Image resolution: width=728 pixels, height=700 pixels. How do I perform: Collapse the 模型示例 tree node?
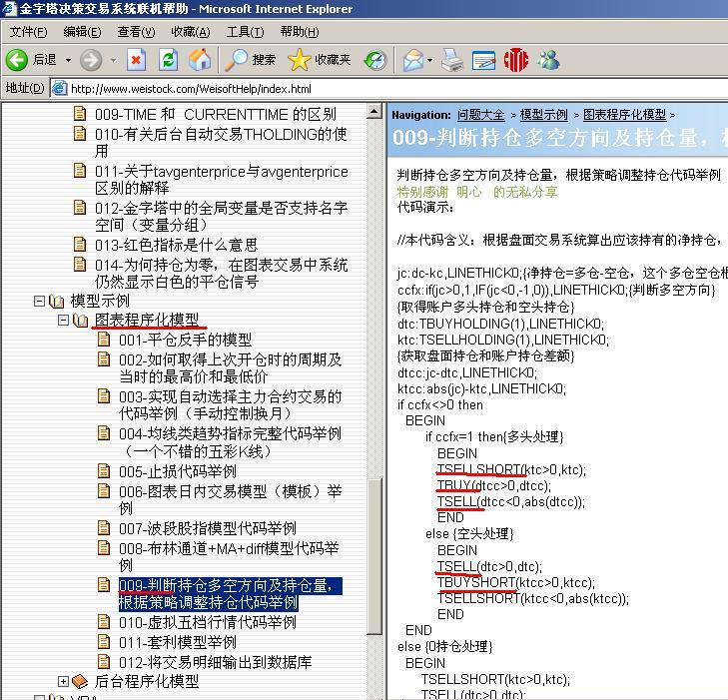(x=40, y=301)
